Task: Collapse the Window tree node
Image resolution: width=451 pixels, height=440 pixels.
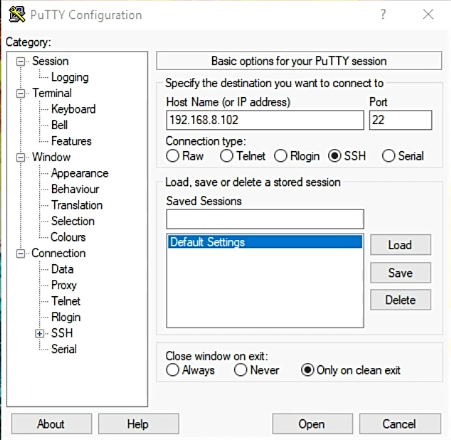Action: (x=21, y=157)
